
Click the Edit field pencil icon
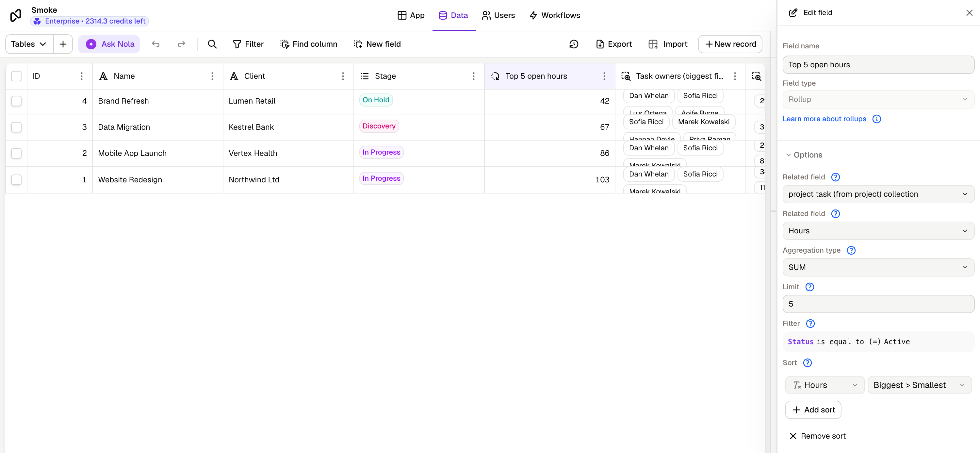tap(793, 12)
